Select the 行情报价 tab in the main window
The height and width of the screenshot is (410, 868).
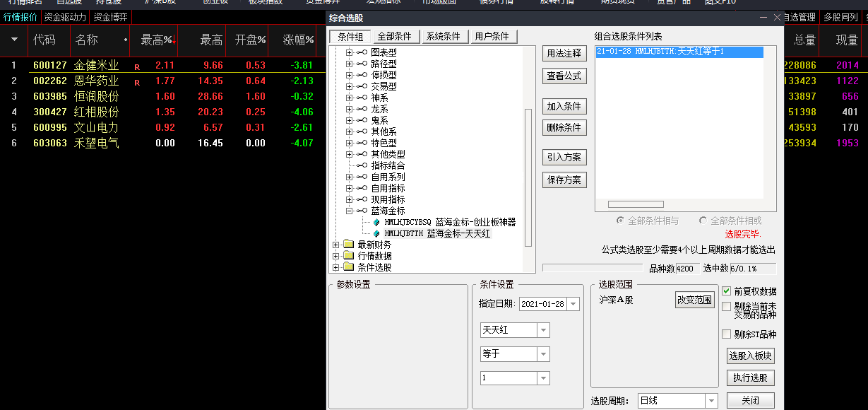pyautogui.click(x=20, y=17)
